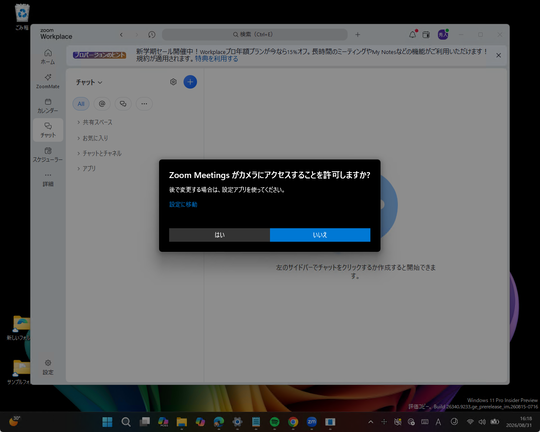Open the チャット header dropdown
This screenshot has height=432, width=540.
pos(89,82)
